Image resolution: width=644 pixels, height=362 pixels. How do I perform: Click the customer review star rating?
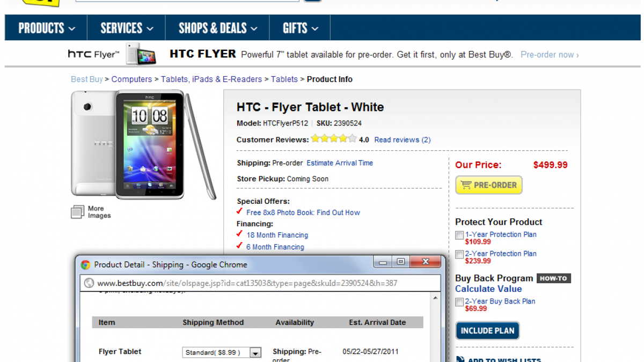333,139
